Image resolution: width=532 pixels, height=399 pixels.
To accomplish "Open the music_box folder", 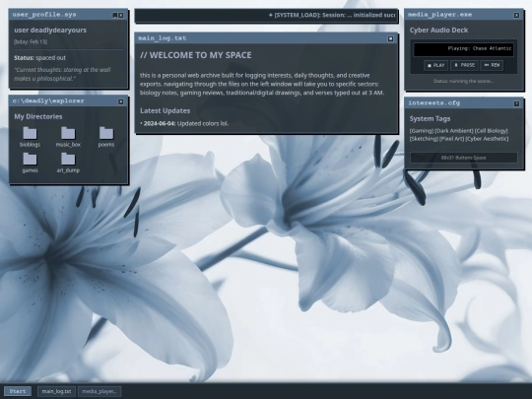I will pos(68,137).
